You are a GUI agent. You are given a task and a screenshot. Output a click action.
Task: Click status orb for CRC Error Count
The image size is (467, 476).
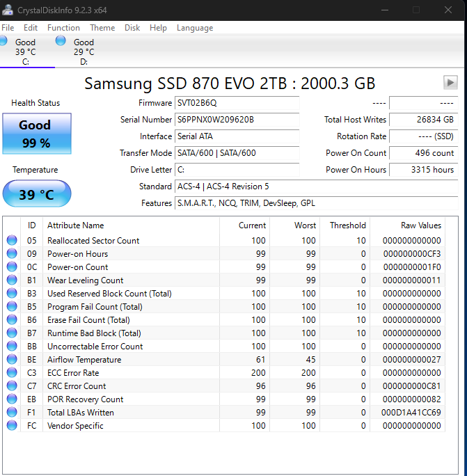pos(12,386)
